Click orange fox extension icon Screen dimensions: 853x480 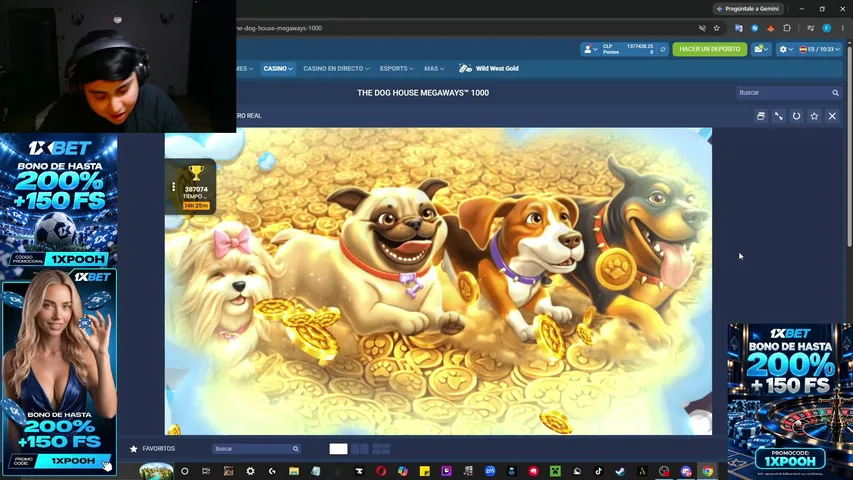click(x=770, y=28)
